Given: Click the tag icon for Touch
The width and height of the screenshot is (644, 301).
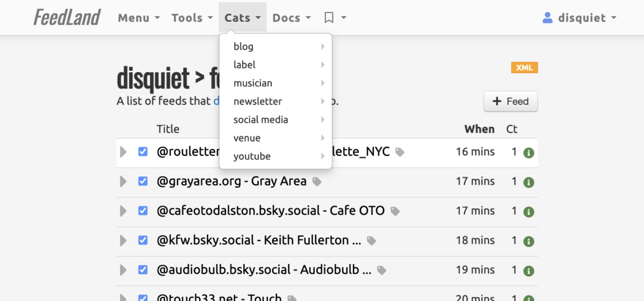Looking at the screenshot, I should (292, 299).
